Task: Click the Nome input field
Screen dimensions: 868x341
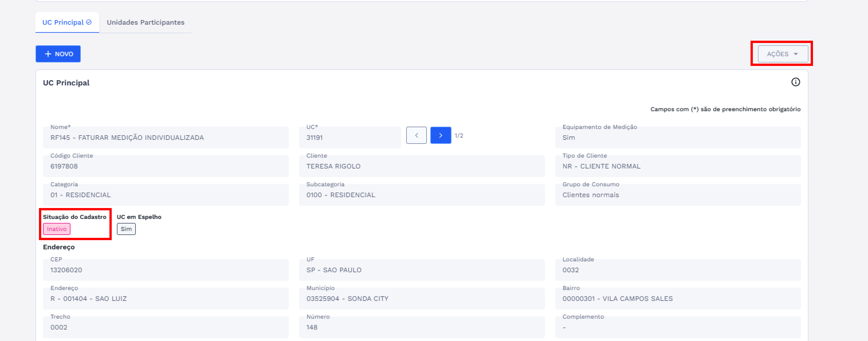Action: tap(166, 138)
